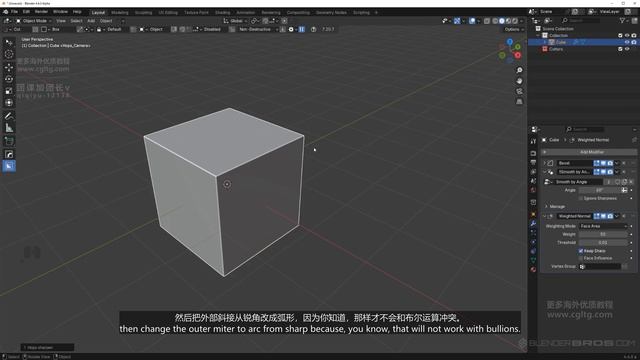Switch to the Modeling workspace tab
Screen dimensions: 640x360
click(x=120, y=13)
